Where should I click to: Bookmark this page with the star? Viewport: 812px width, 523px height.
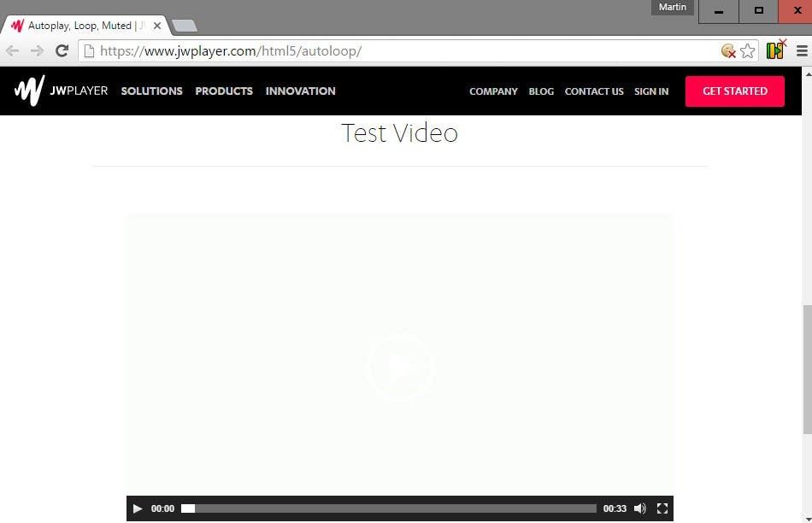click(747, 50)
